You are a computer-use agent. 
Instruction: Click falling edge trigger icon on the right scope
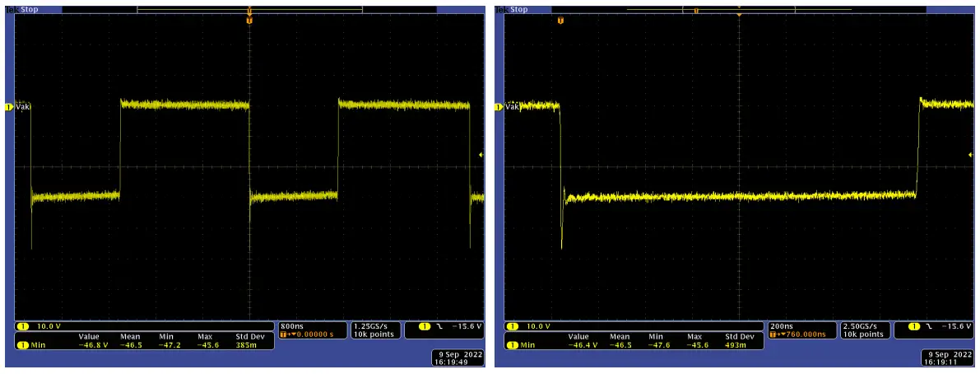click(x=928, y=327)
